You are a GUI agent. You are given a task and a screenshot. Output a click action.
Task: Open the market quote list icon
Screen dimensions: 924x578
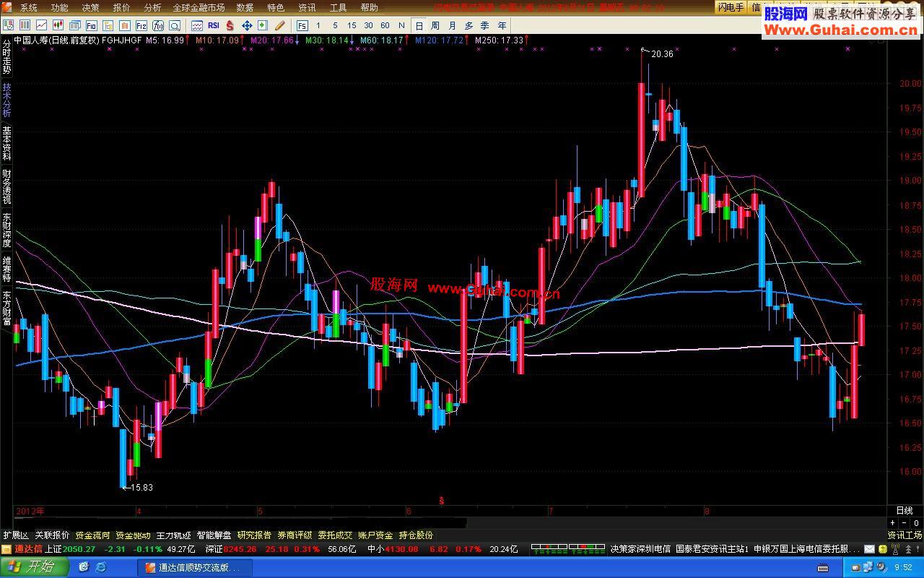(8, 25)
